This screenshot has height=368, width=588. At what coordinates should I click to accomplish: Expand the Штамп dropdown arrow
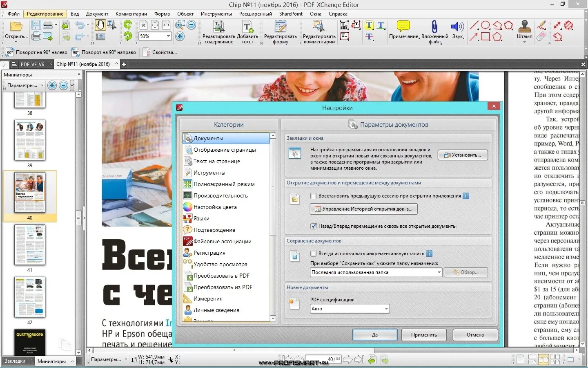click(x=524, y=42)
